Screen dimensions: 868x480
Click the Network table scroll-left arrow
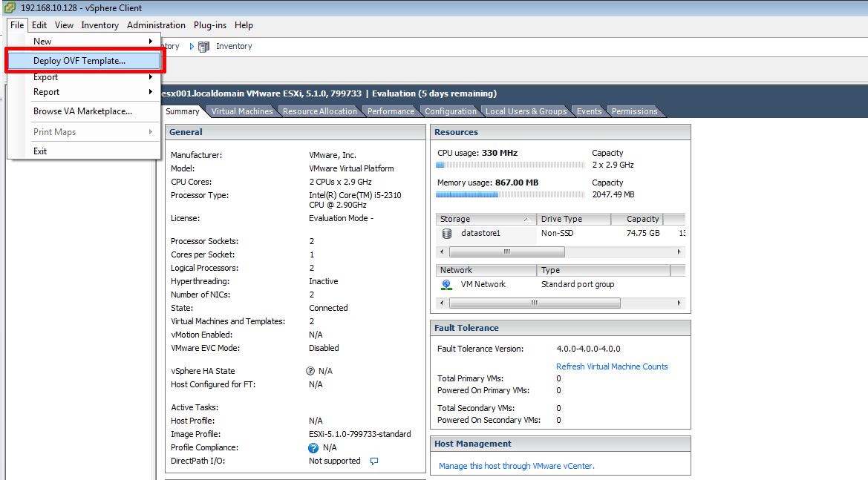442,303
